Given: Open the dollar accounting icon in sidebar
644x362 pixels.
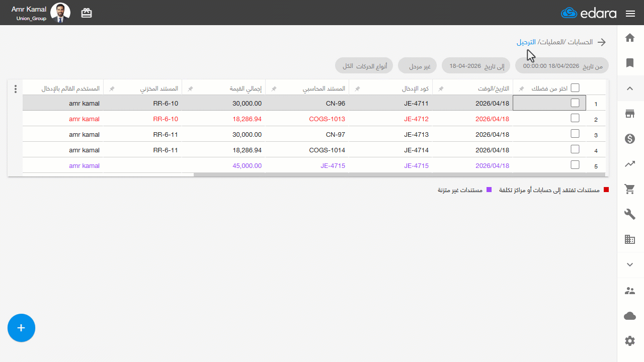Looking at the screenshot, I should (630, 139).
